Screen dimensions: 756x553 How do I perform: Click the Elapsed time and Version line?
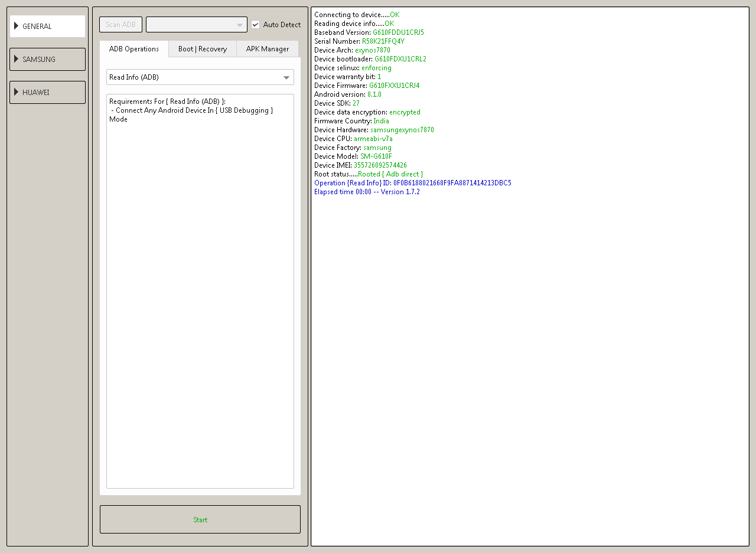(367, 192)
